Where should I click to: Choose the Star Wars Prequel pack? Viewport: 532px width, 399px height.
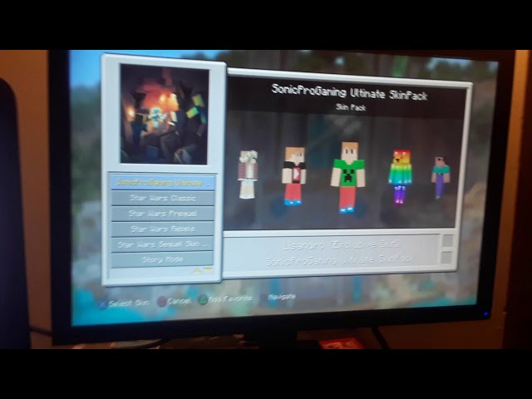tap(163, 214)
